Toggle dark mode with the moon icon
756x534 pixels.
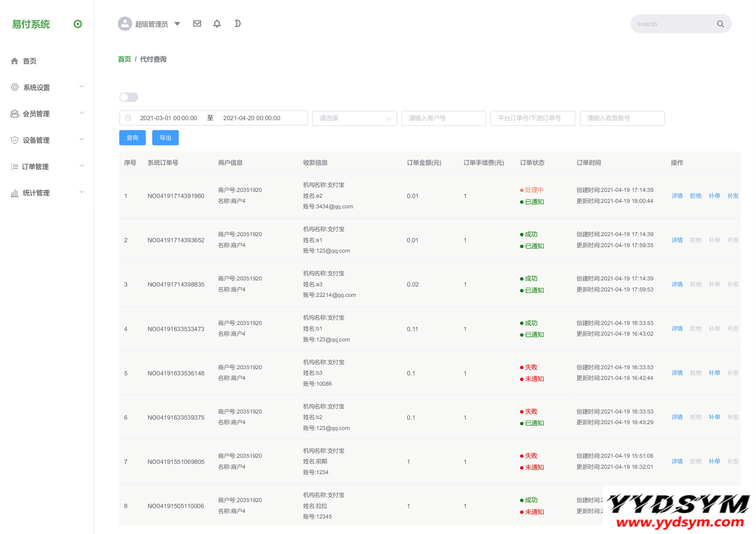pyautogui.click(x=238, y=24)
